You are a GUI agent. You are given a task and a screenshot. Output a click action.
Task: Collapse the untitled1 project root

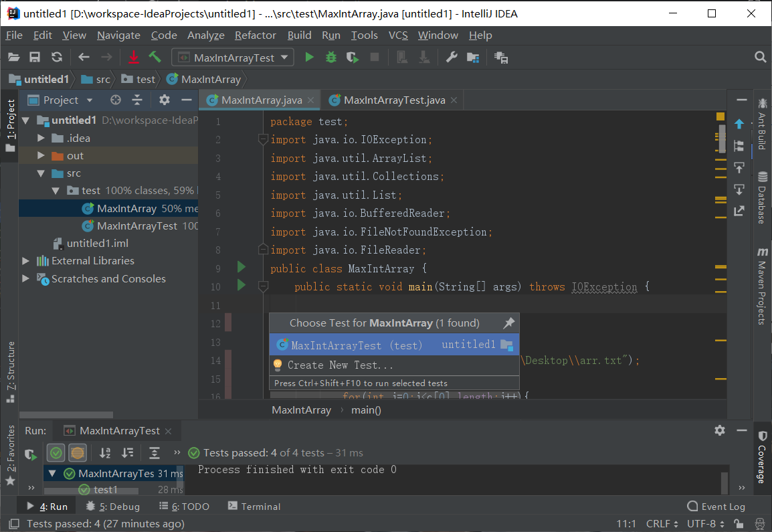tap(25, 120)
